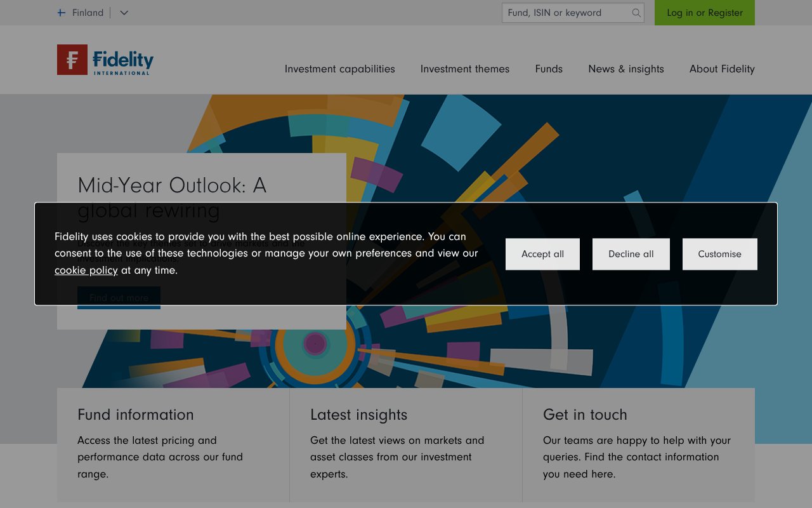Open the News & insights menu
The width and height of the screenshot is (812, 508).
pos(625,69)
